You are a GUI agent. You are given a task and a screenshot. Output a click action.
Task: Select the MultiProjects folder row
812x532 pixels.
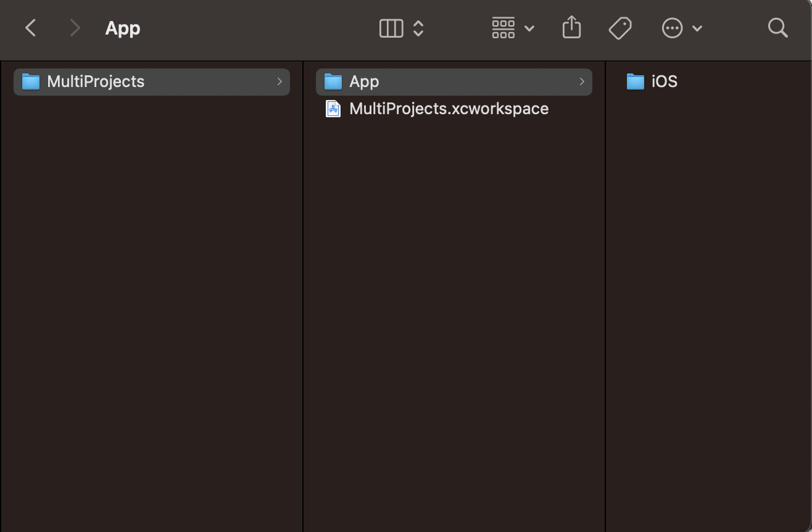(152, 81)
